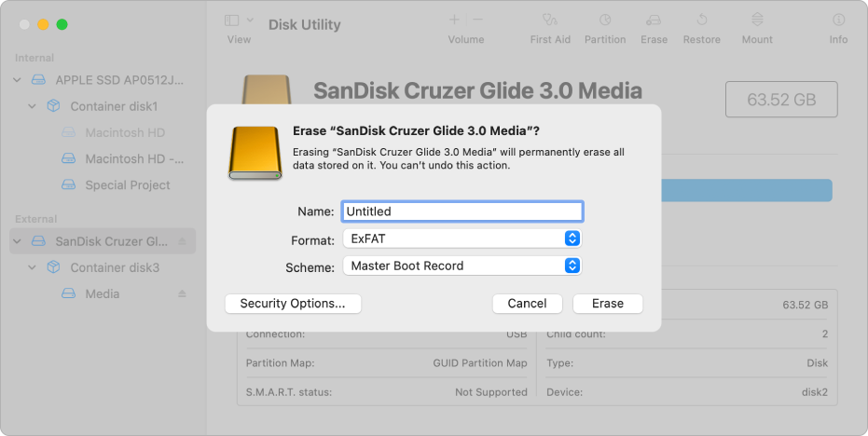Viewport: 868px width, 436px height.
Task: Click the Container disk3 cube icon
Action: pos(54,267)
